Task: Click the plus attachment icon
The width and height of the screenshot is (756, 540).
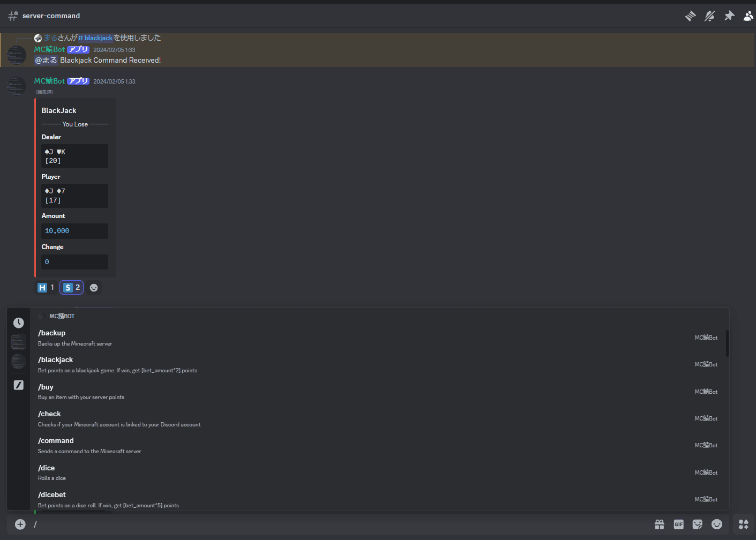Action: [20, 524]
